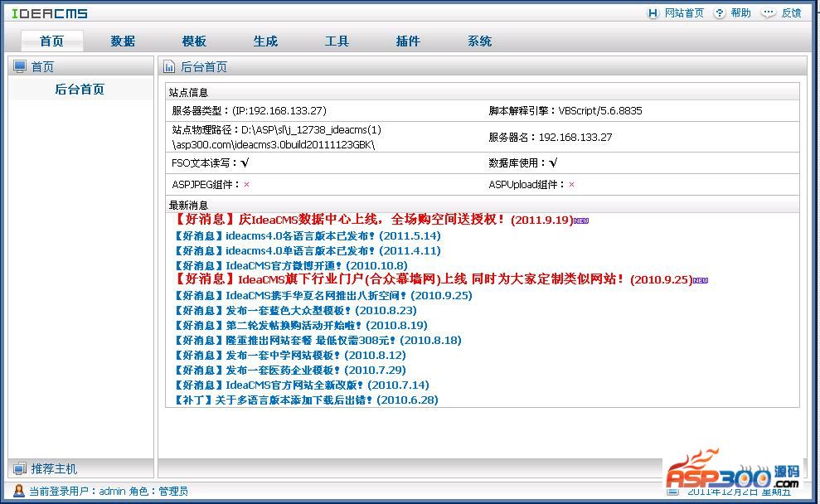Click the ASPJPEG组件 cross mark

[246, 185]
